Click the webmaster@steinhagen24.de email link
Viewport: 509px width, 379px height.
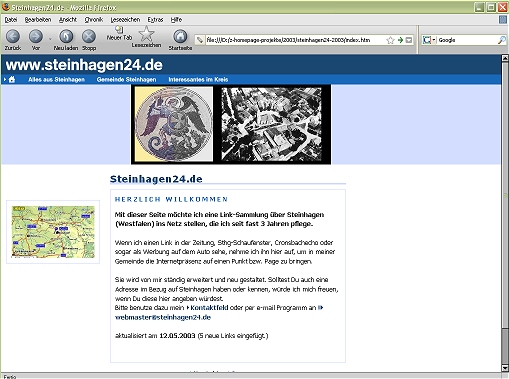tap(163, 317)
